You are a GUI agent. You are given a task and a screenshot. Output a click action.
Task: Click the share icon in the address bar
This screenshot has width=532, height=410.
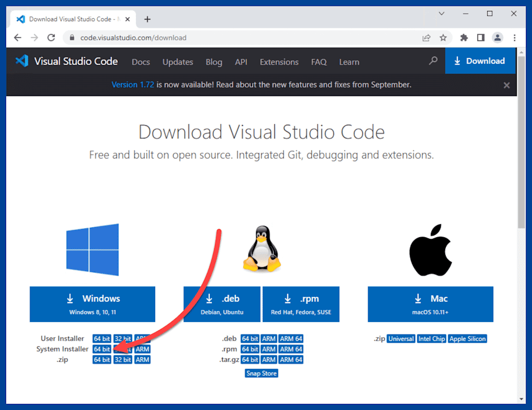pos(426,37)
